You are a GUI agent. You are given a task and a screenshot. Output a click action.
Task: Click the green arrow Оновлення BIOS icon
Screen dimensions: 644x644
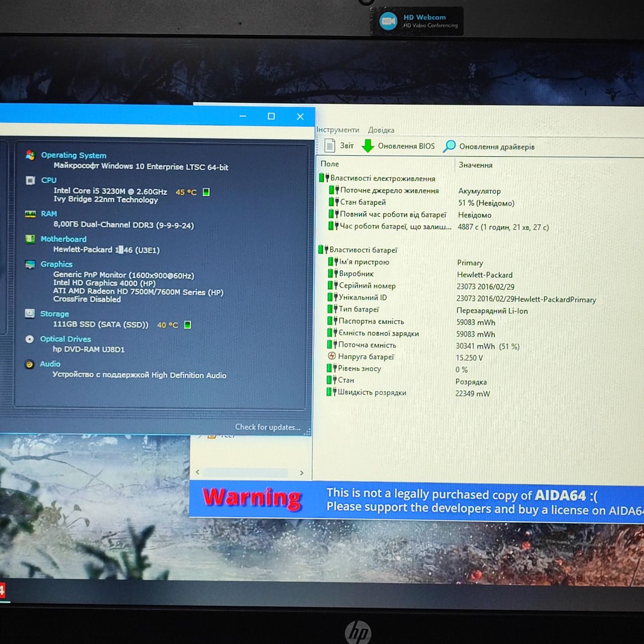368,146
